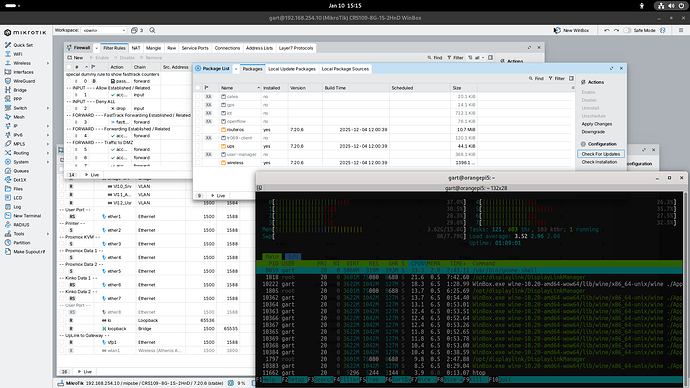Open the Local Package Sources tab
This screenshot has height=388, width=690.
click(x=345, y=69)
